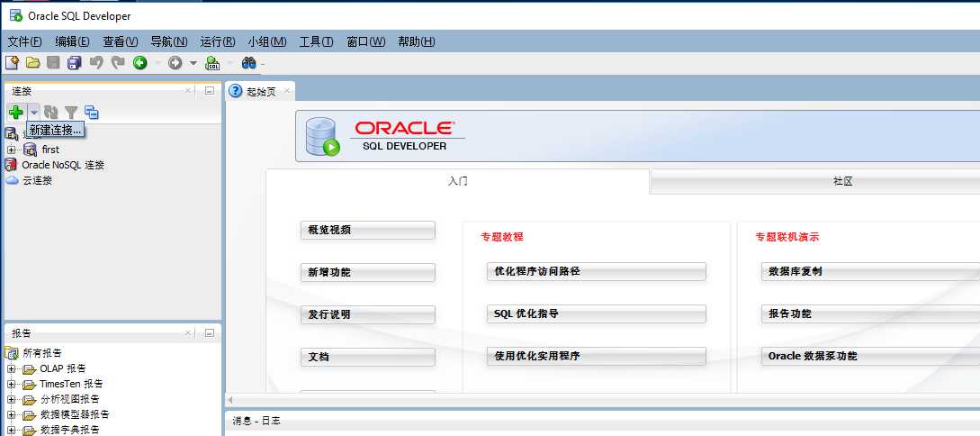Minimize the 连接 panel
This screenshot has height=436, width=980.
pos(210,91)
